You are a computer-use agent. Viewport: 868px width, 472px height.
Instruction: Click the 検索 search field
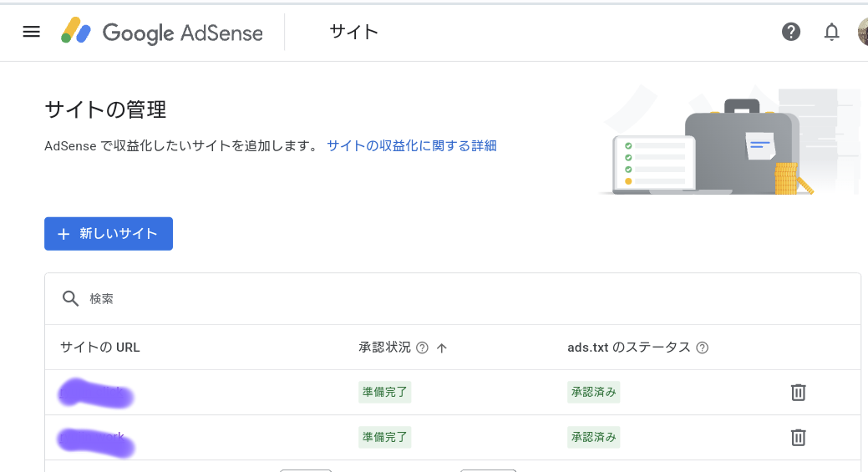(x=453, y=299)
